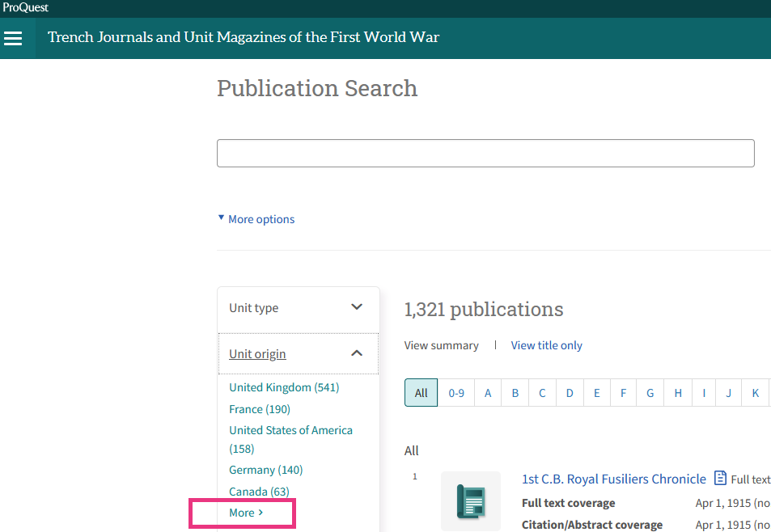Collapse the Unit origin filter
Image resolution: width=771 pixels, height=532 pixels.
pyautogui.click(x=298, y=353)
